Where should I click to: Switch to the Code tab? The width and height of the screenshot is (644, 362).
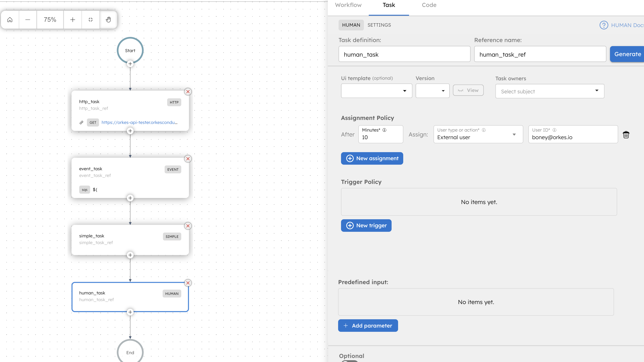(x=429, y=5)
